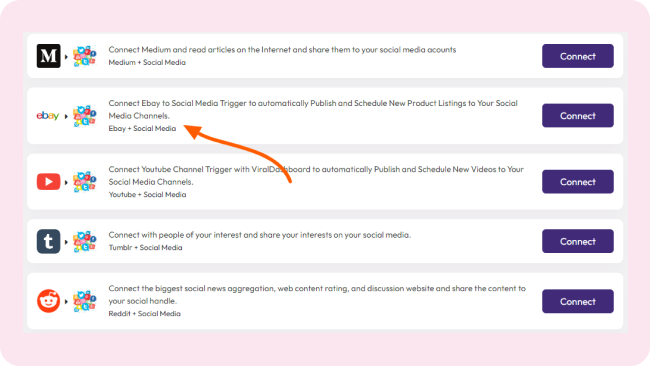Click the Medium logo icon

49,56
